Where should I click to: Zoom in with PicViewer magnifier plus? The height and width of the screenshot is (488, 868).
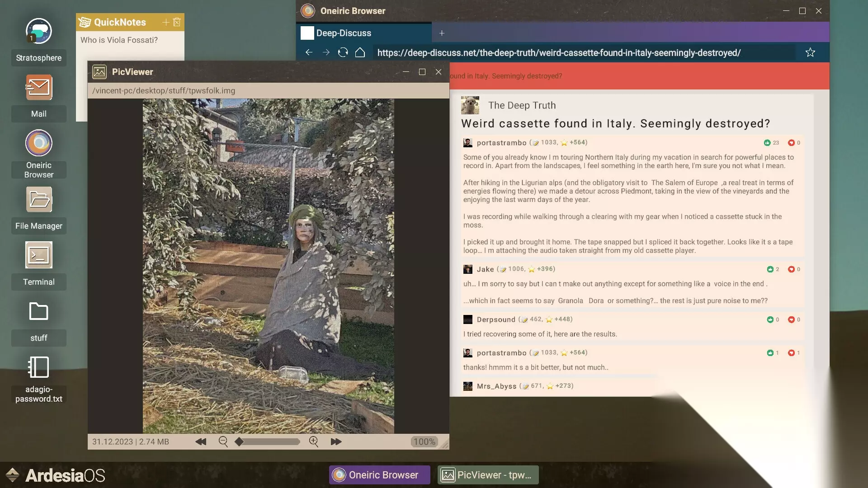(314, 442)
